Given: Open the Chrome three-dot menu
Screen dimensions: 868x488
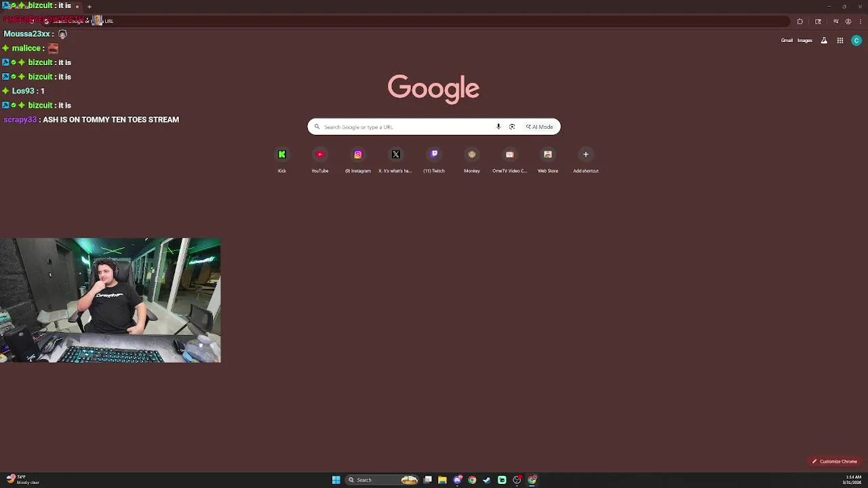Looking at the screenshot, I should (860, 21).
